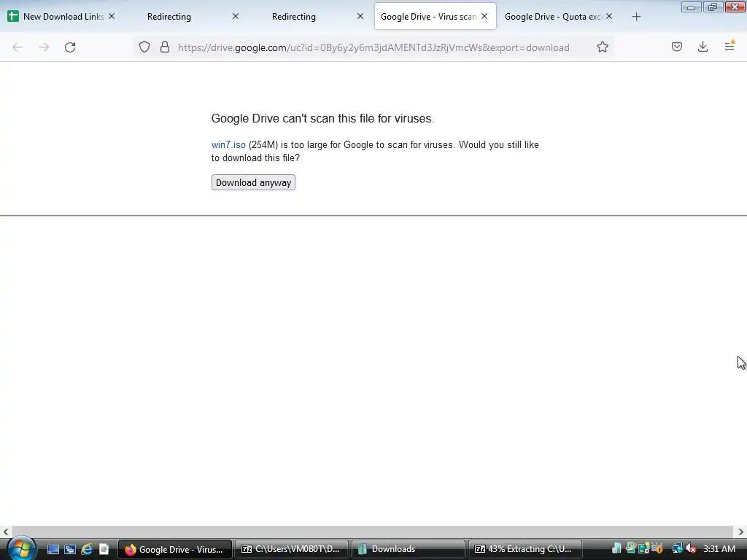Open the win7.iso file link
747x560 pixels.
[228, 145]
